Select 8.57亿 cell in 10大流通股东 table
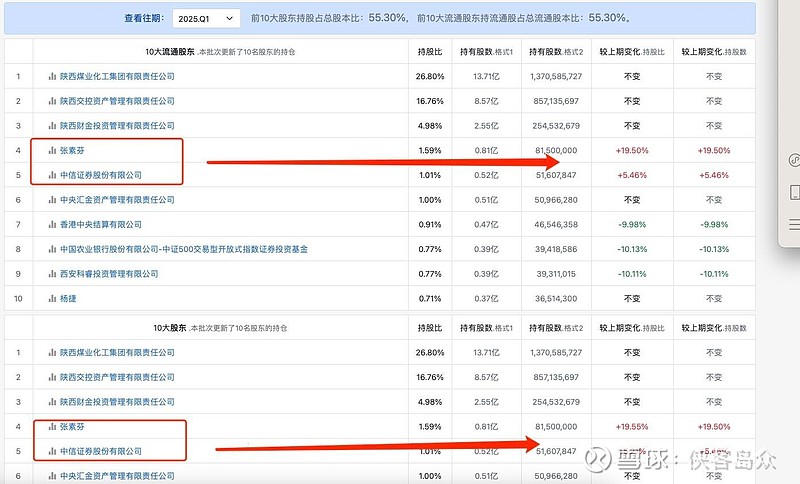Viewport: 800px width, 484px height. click(486, 101)
